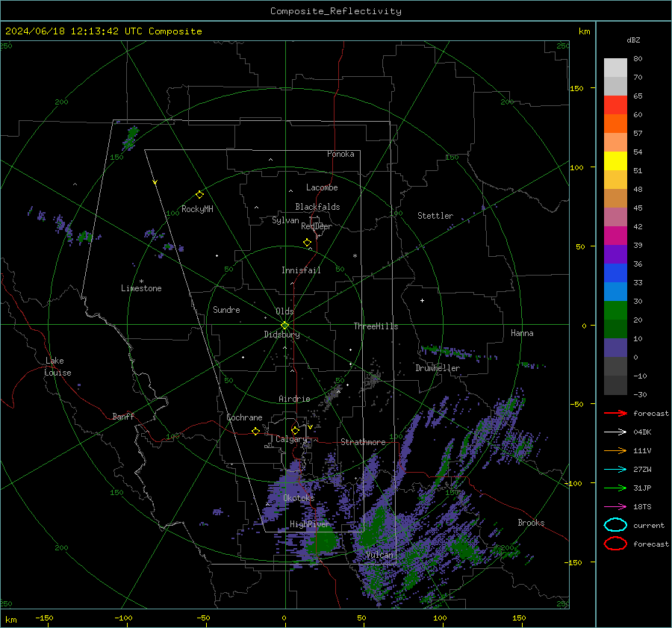Click the 33 dBZ blue color swatch
The height and width of the screenshot is (628, 672).
pos(615,291)
